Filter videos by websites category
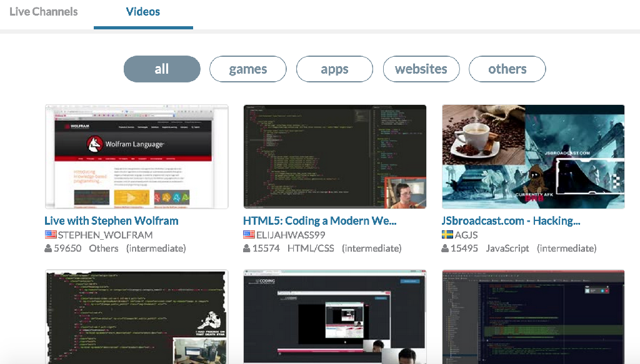This screenshot has height=364, width=640. coord(421,69)
